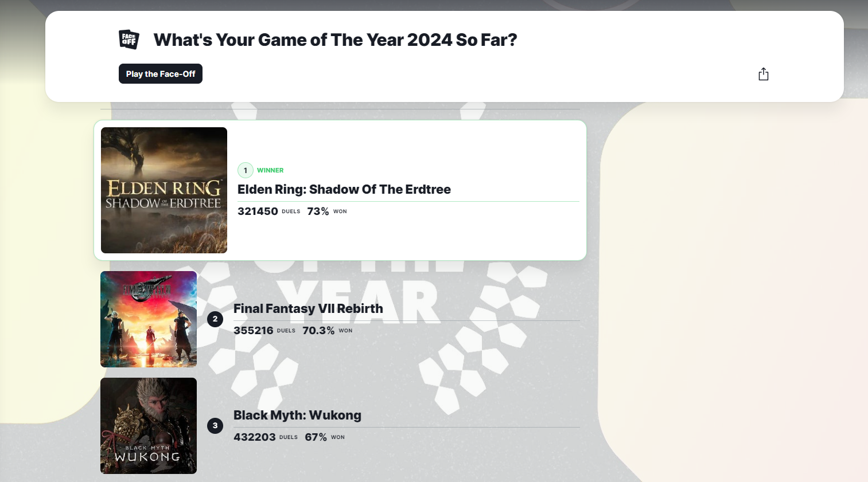This screenshot has width=868, height=482.
Task: Click Wukong's 432203 duels count
Action: click(x=255, y=437)
